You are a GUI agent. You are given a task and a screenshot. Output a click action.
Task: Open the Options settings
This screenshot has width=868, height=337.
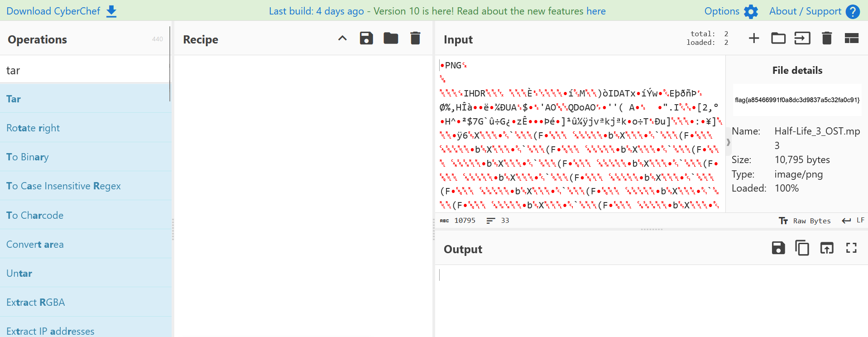[x=731, y=11]
